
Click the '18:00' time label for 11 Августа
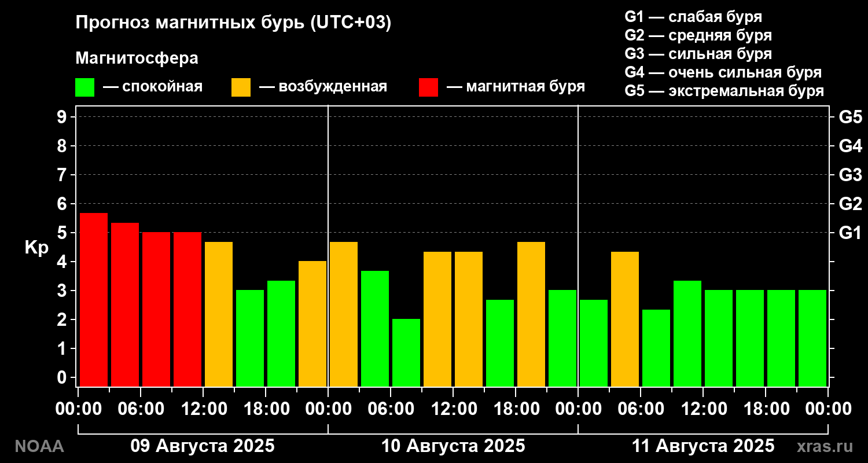(x=766, y=409)
